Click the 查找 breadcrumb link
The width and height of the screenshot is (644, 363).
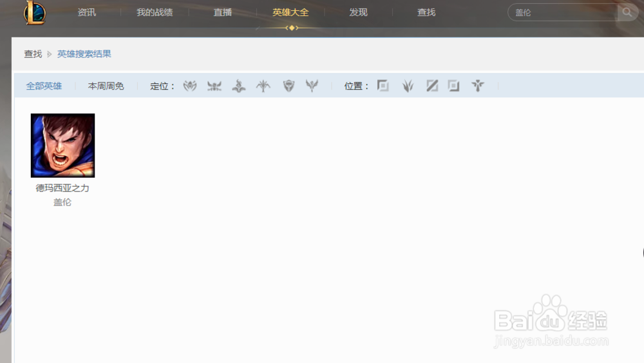click(33, 54)
